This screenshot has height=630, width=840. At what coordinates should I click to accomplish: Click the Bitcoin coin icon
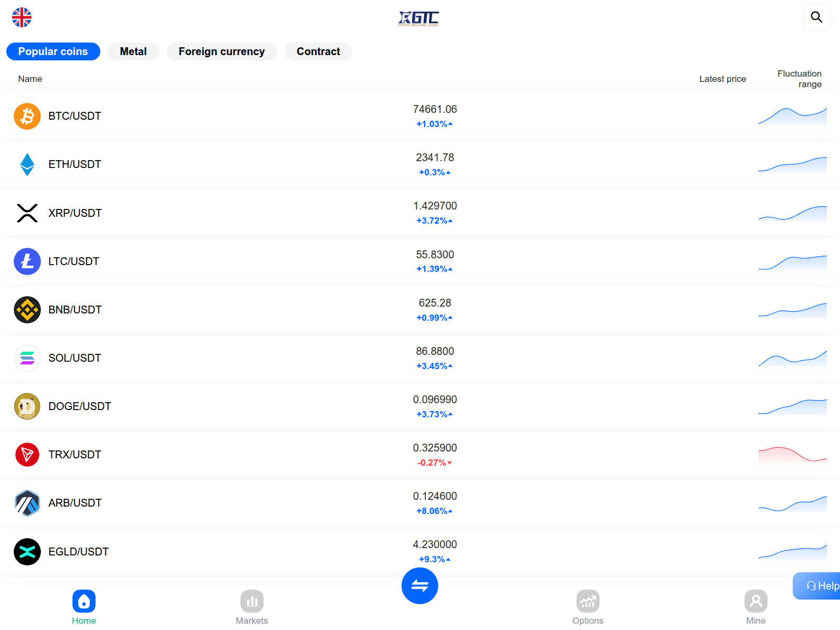coord(27,116)
